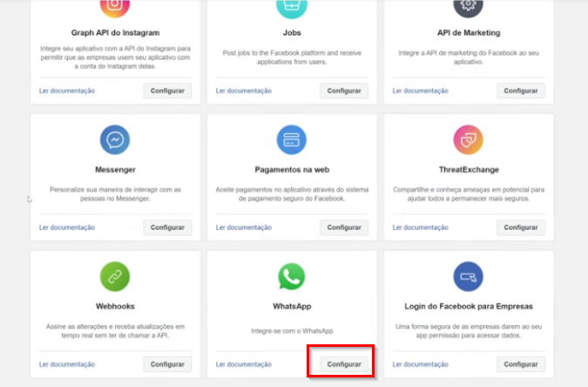Click the ThreatExchange shield icon

pos(469,140)
